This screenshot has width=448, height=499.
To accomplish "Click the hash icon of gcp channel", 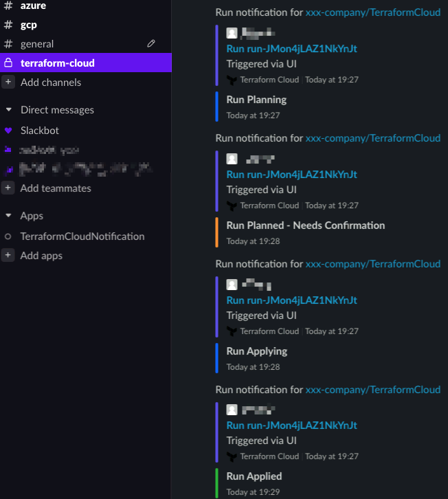I will (8, 25).
